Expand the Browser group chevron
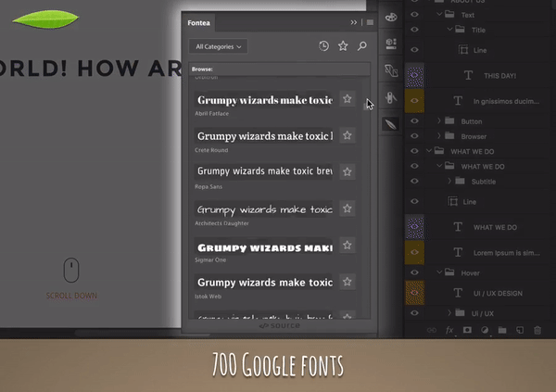556x392 pixels. point(439,136)
